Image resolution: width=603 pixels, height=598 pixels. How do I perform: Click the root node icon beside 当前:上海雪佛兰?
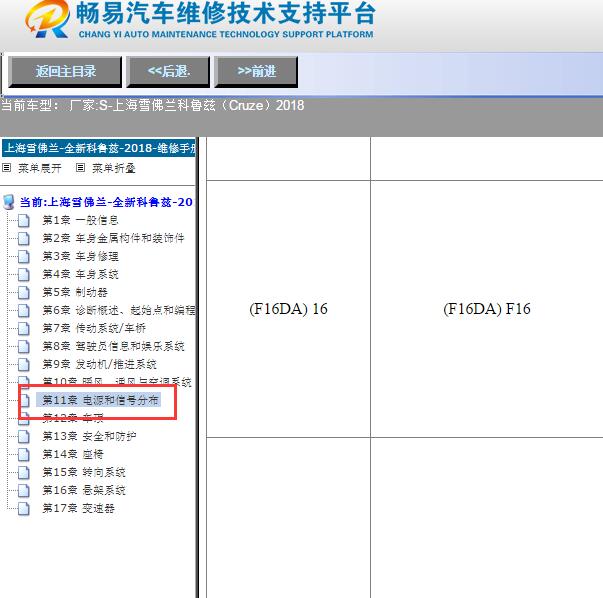click(8, 202)
